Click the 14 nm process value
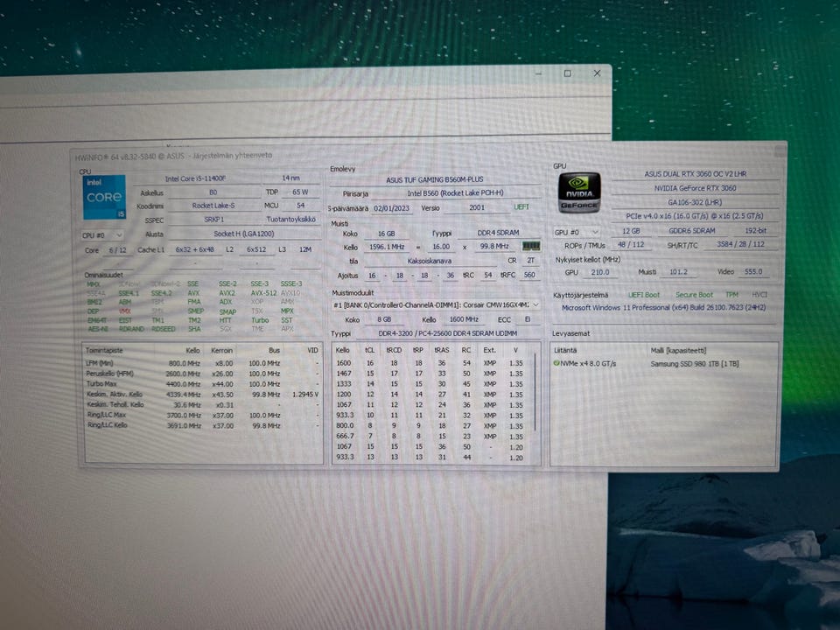 tap(290, 178)
